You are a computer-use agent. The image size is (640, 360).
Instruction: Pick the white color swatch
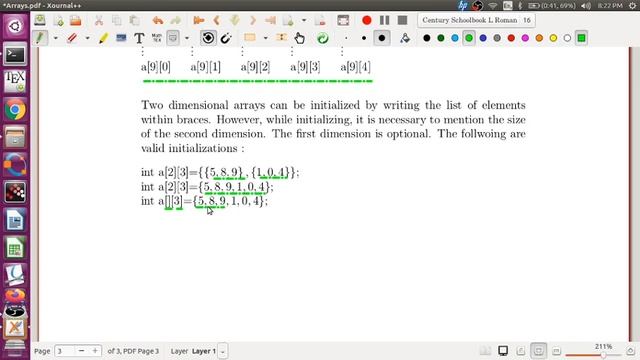point(567,38)
